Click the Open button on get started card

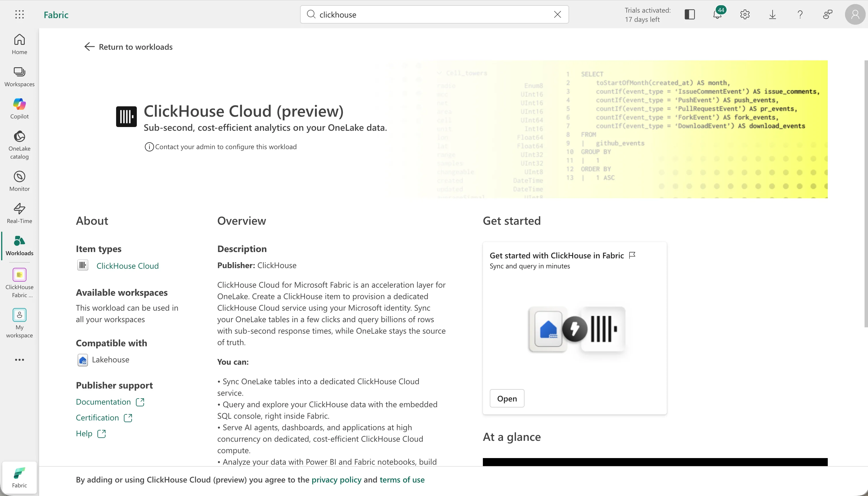pyautogui.click(x=507, y=399)
